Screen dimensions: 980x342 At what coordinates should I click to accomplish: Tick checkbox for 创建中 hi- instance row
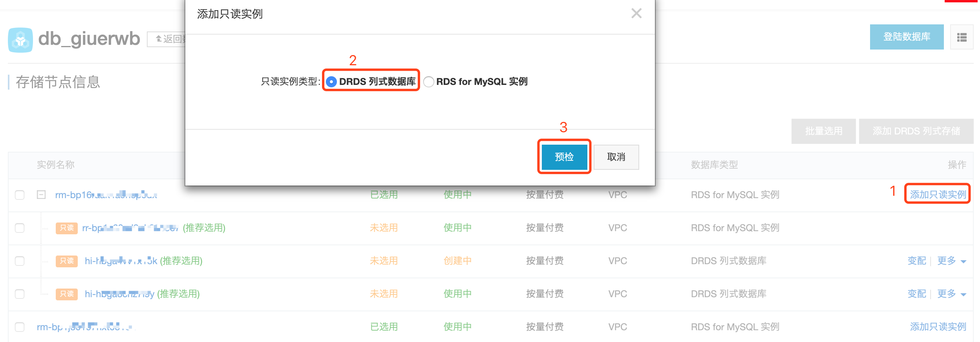(20, 261)
